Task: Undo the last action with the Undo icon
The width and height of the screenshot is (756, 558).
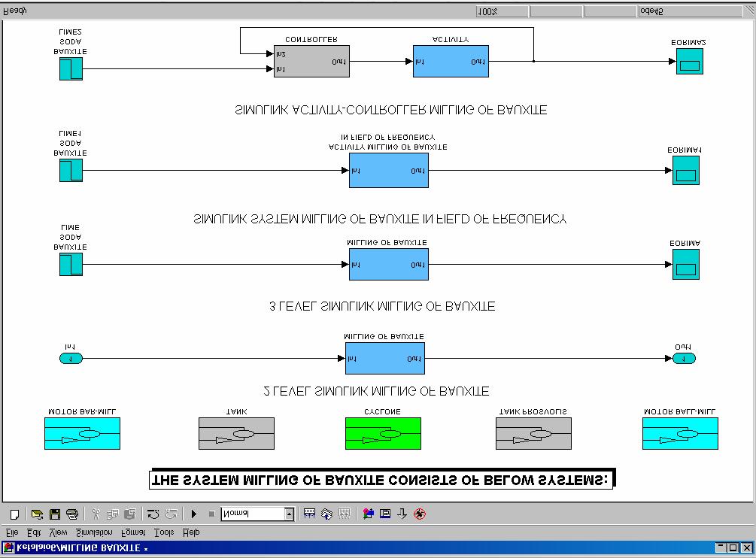Action: (153, 514)
